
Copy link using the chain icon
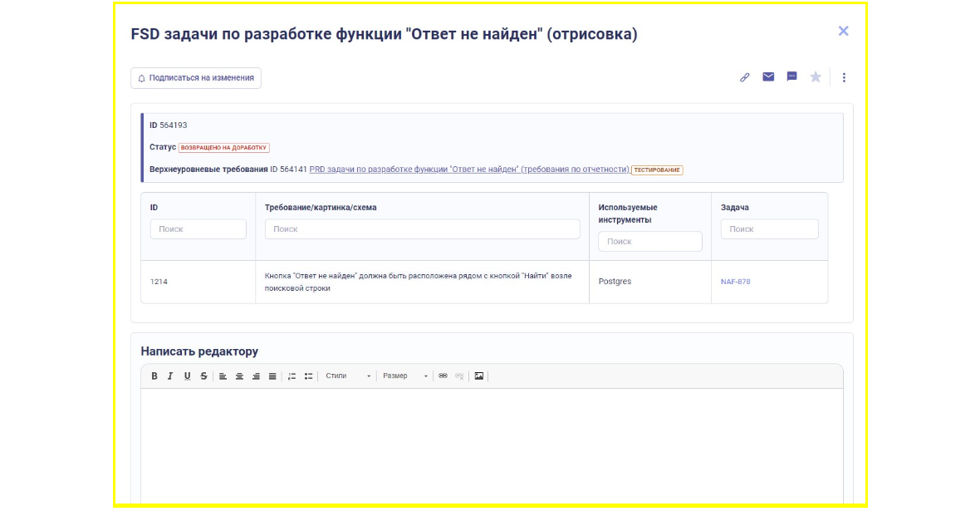tap(744, 77)
